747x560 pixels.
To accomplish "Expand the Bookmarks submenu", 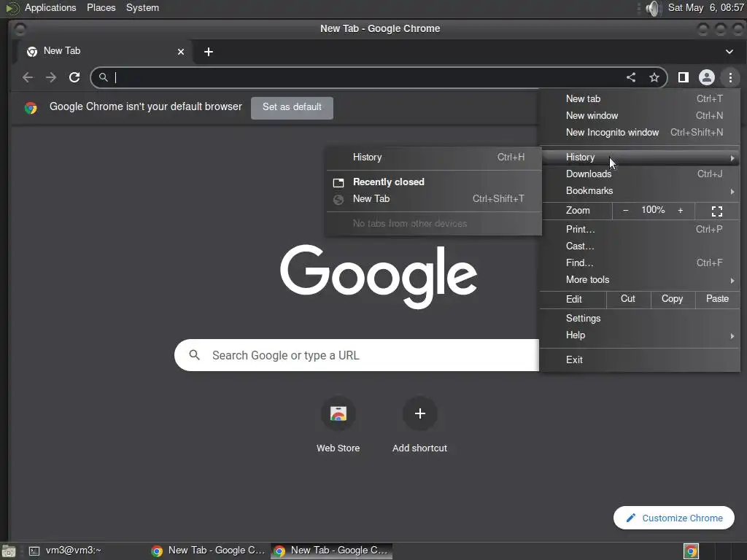I will click(640, 190).
